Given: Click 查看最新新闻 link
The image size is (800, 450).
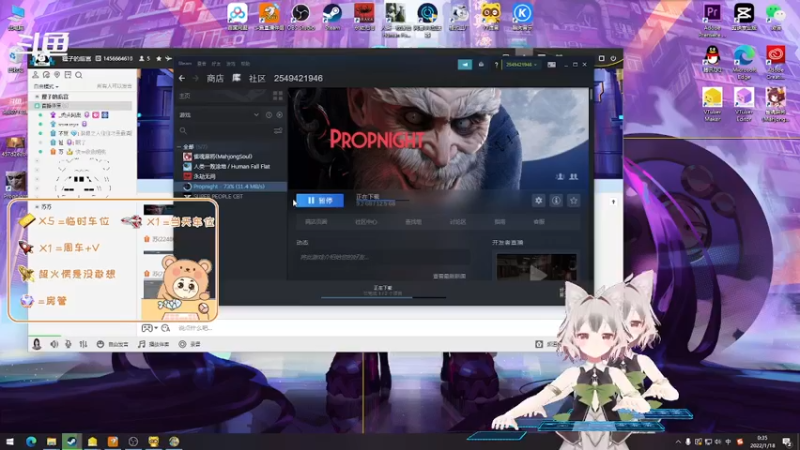Looking at the screenshot, I should (x=449, y=276).
